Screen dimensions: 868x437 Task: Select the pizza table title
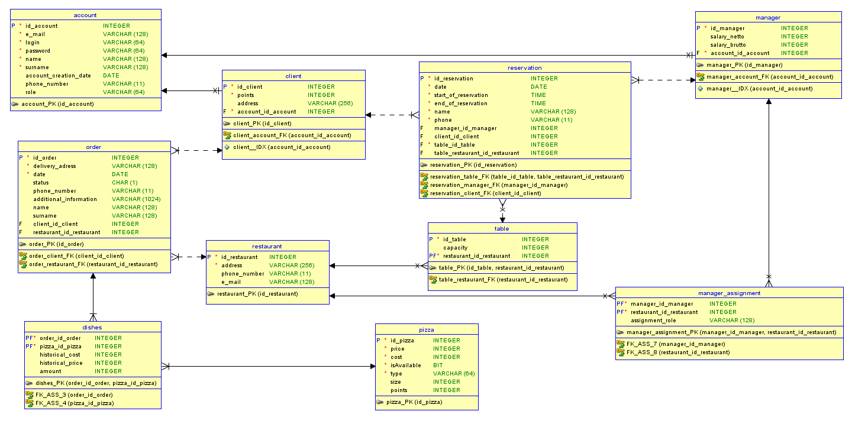click(x=427, y=330)
